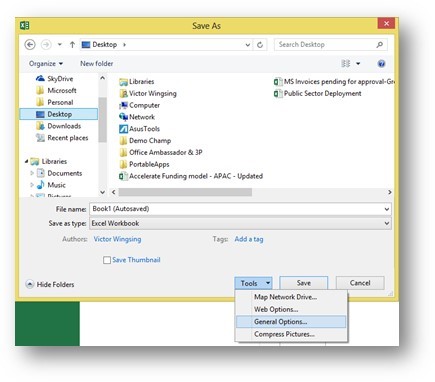Click the search magnifier icon
The width and height of the screenshot is (435, 382).
point(379,44)
